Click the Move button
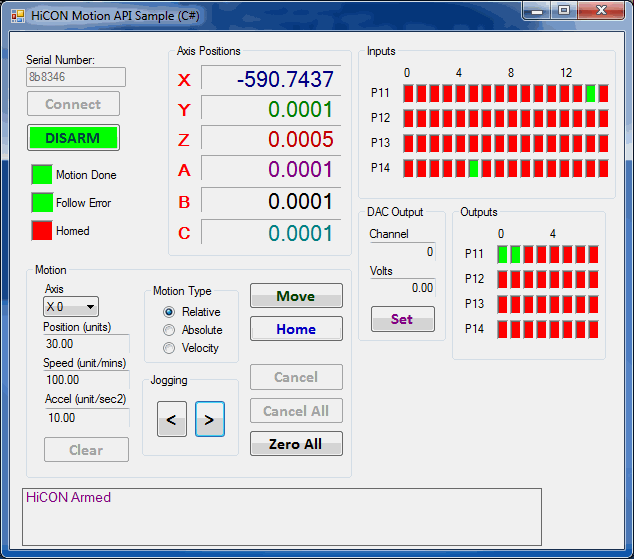634x559 pixels. click(296, 296)
